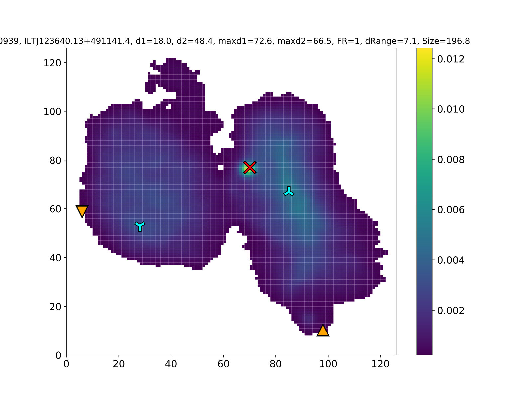Viewport: 532px width, 399px height.
Task: Click the x-axis tick label 20
Action: 119,364
